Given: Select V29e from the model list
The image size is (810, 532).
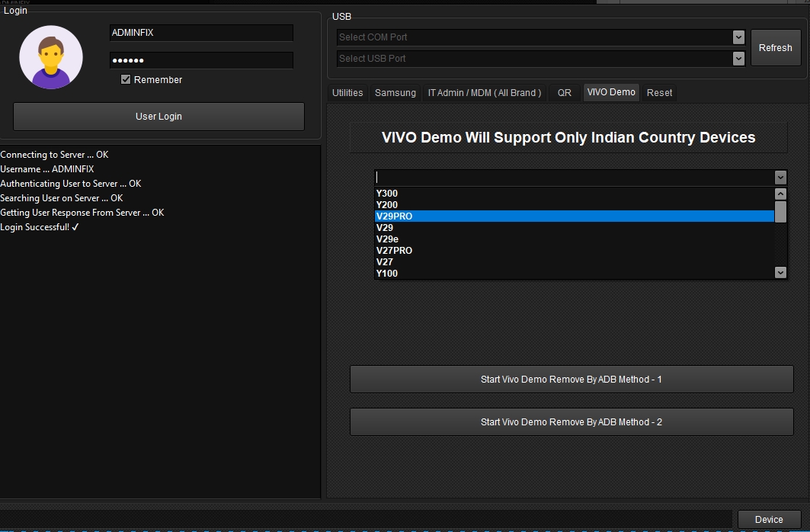Looking at the screenshot, I should pyautogui.click(x=574, y=239).
